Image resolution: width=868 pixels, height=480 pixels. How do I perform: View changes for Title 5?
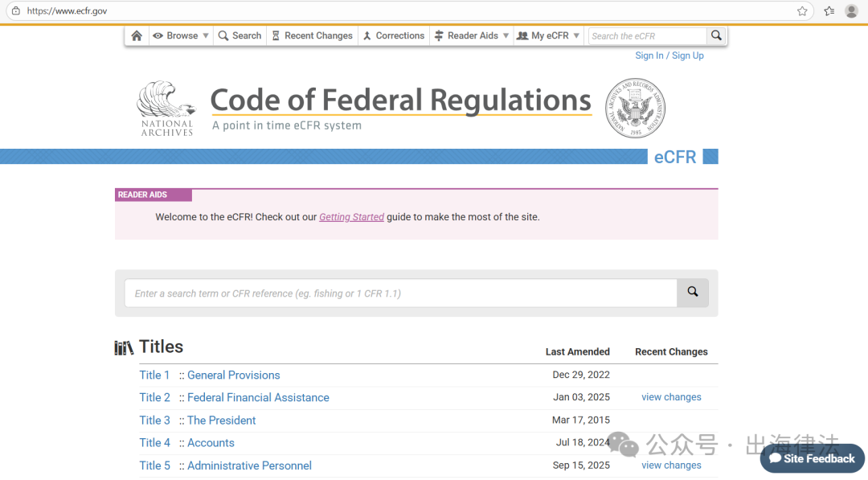671,465
